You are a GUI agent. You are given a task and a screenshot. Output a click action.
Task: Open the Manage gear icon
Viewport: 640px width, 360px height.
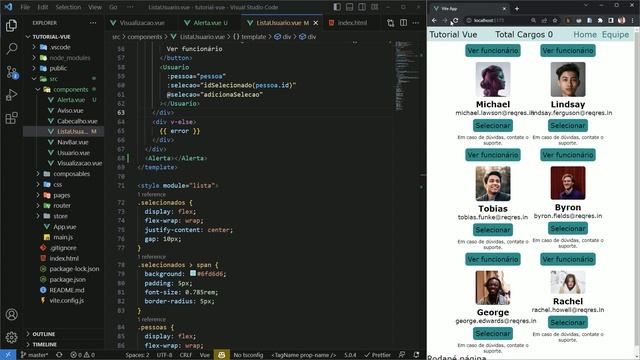[x=11, y=337]
